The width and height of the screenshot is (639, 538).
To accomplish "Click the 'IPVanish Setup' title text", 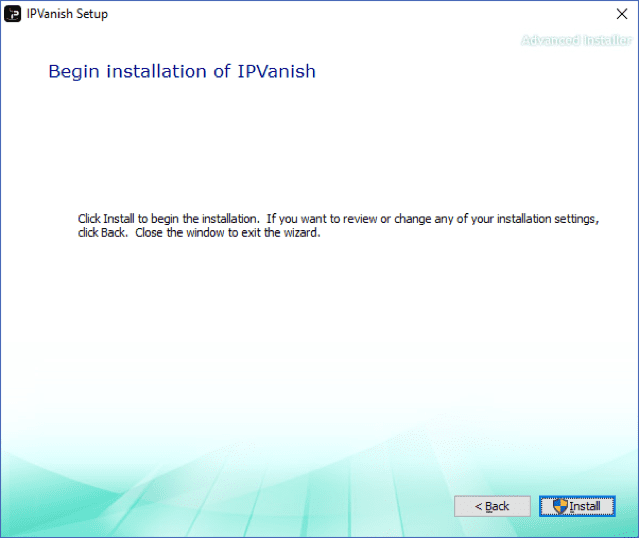I will pyautogui.click(x=67, y=14).
